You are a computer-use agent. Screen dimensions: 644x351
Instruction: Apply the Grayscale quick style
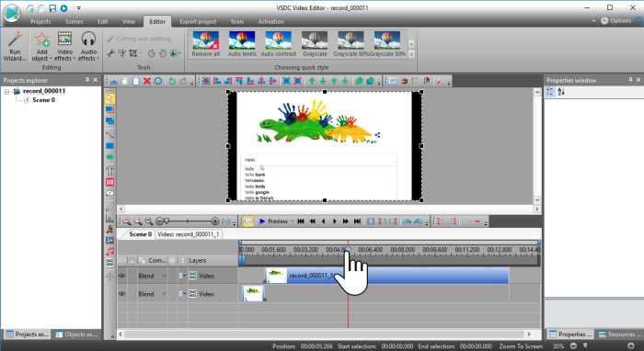click(315, 43)
